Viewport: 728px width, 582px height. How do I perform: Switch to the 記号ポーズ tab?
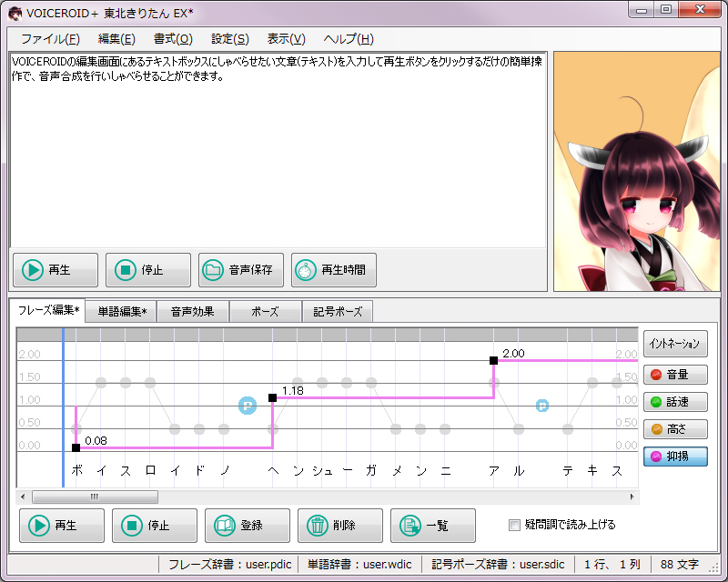click(338, 312)
